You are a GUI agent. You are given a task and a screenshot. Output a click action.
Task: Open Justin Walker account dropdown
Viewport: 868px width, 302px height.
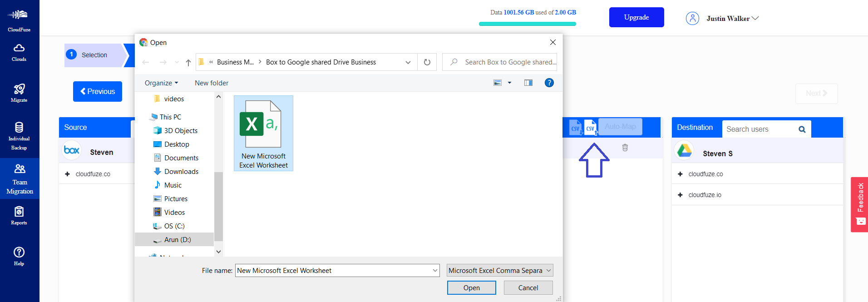click(732, 19)
